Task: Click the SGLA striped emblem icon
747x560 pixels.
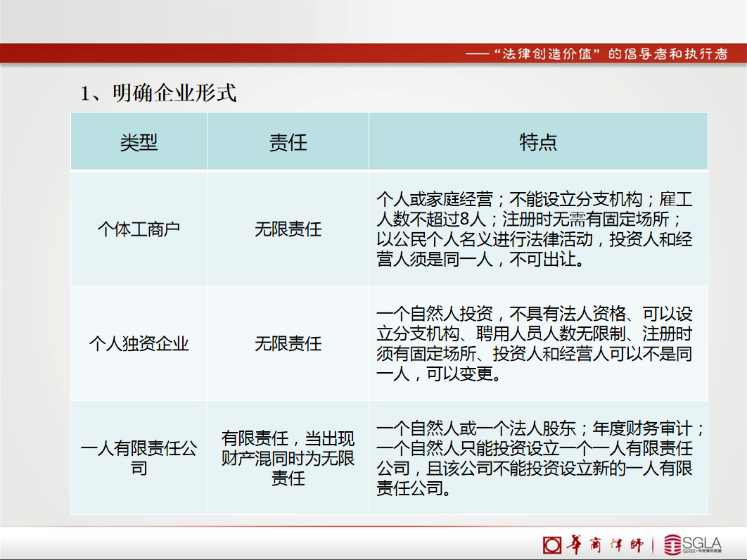Action: pos(674,545)
